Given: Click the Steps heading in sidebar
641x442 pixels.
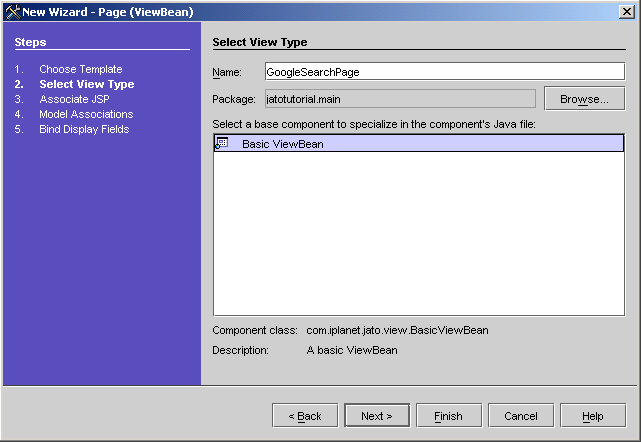Looking at the screenshot, I should point(30,42).
